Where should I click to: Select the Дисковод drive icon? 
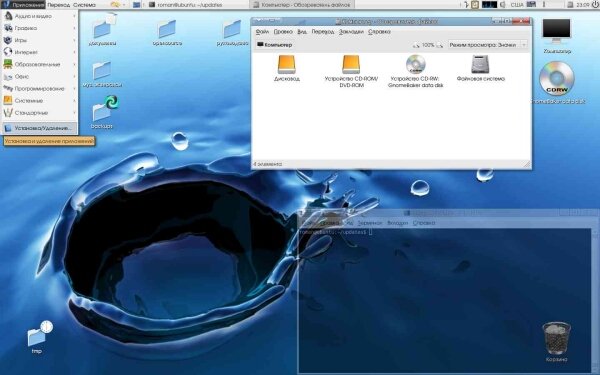[287, 64]
